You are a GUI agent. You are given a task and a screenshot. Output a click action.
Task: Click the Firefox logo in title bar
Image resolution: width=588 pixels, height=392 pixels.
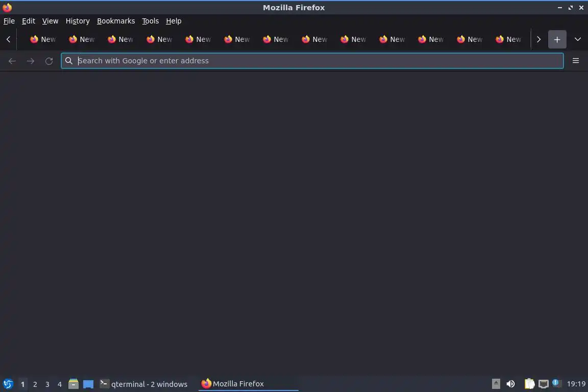(x=7, y=8)
